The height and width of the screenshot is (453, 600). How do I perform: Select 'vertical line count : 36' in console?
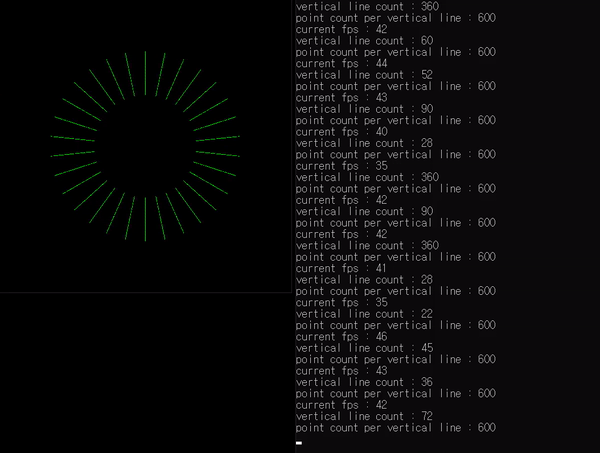[364, 382]
